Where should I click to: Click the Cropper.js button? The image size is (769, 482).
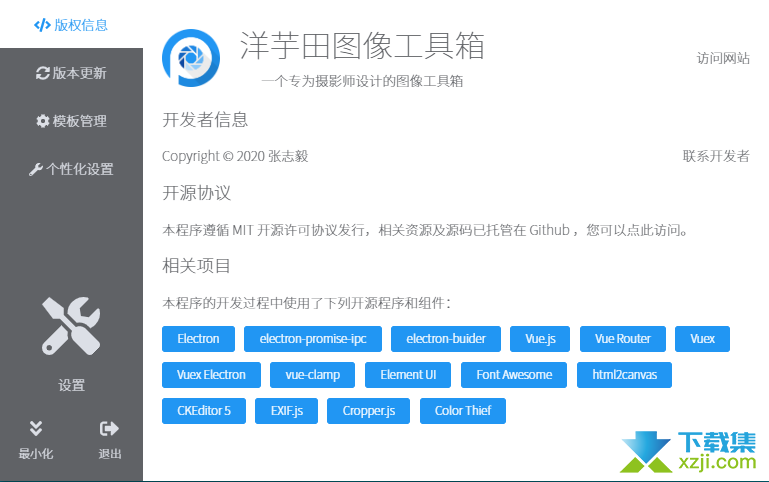368,410
